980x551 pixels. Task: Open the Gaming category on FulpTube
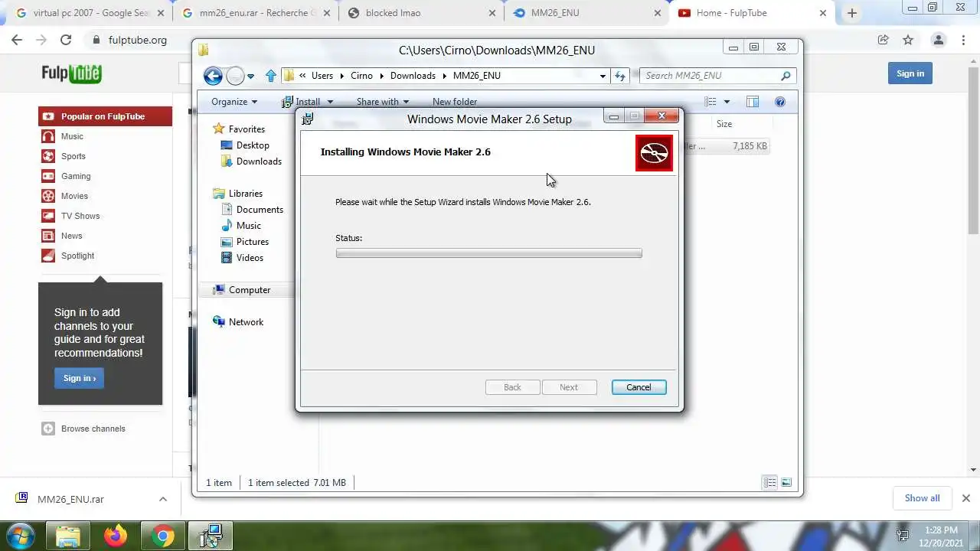point(76,176)
